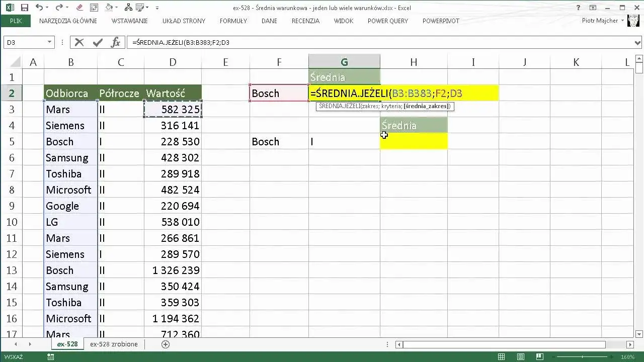Image resolution: width=644 pixels, height=362 pixels.
Task: Switch to Page Layout view
Action: click(x=522, y=357)
